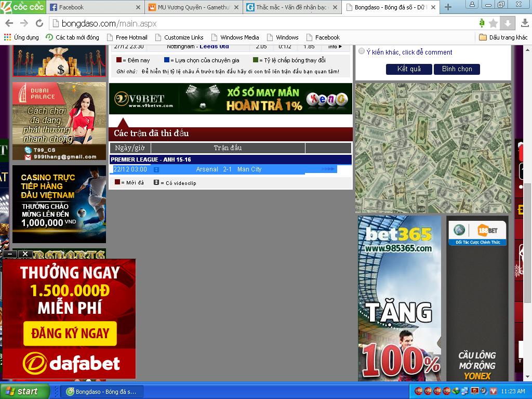Image resolution: width=532 pixels, height=399 pixels.
Task: Select the 'Ý kiến khác' radio option
Action: [362, 51]
